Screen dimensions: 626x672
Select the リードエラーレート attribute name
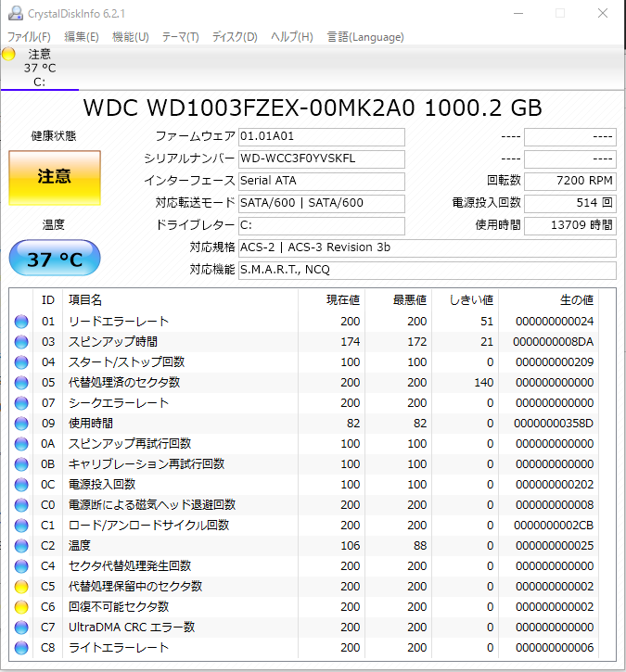click(119, 322)
